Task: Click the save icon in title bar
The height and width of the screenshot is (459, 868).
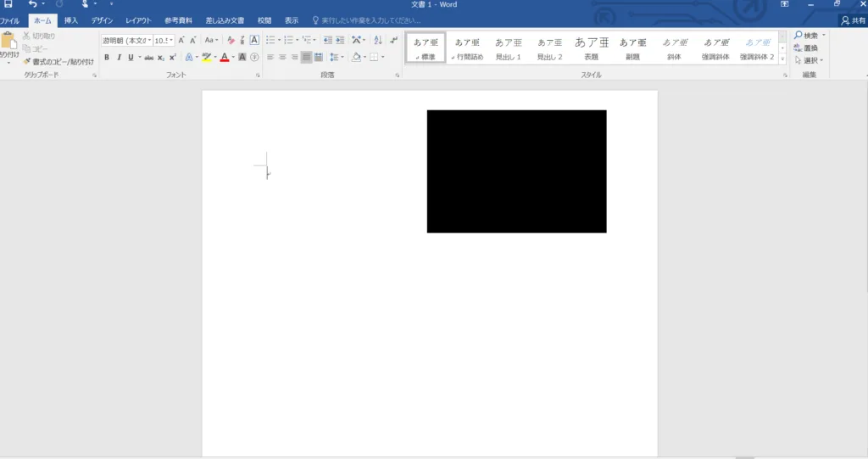Action: coord(8,4)
